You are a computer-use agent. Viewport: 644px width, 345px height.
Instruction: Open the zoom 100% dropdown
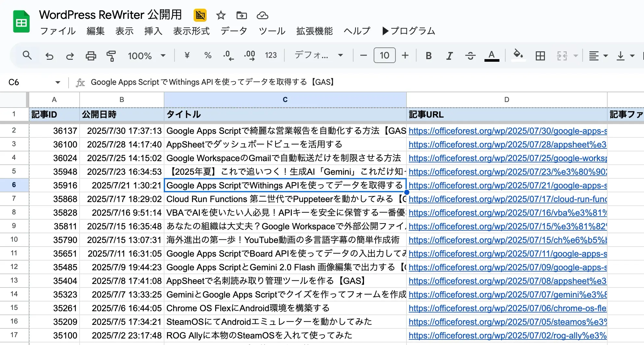147,56
